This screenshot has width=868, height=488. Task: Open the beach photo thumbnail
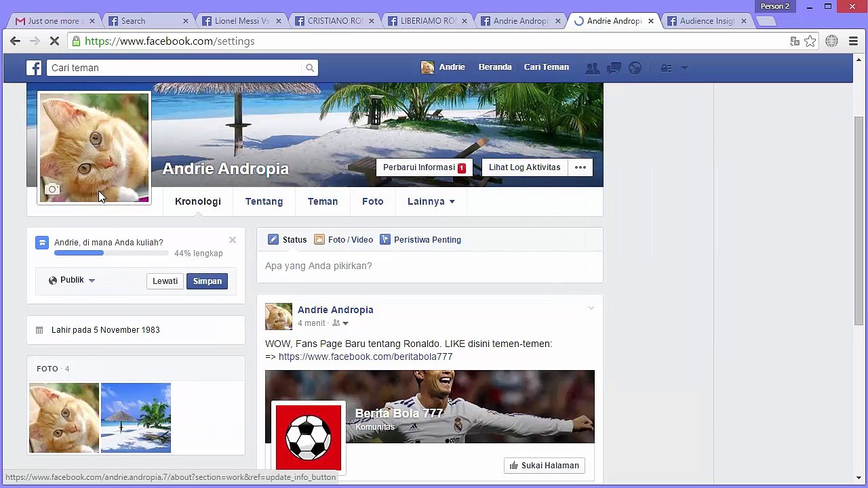[x=136, y=418]
